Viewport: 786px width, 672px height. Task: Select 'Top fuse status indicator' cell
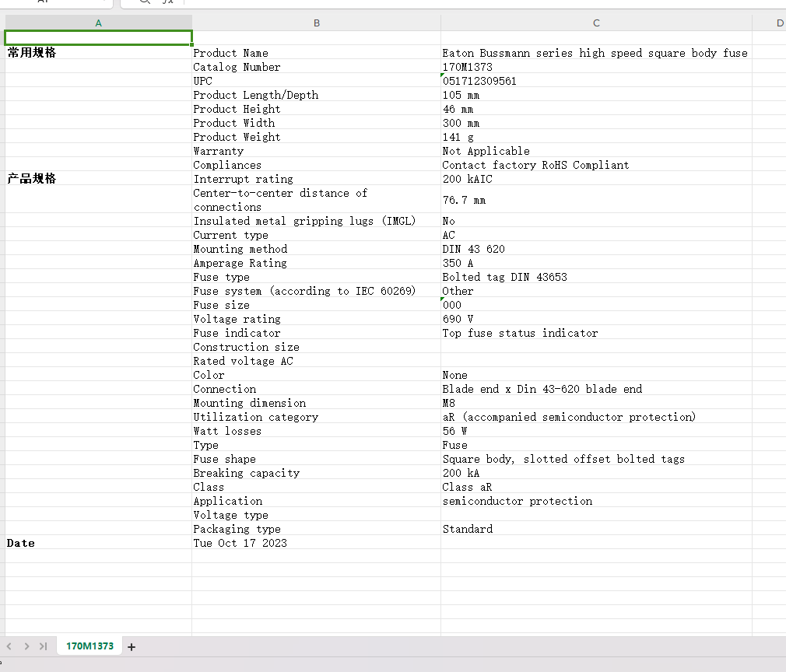click(x=596, y=333)
